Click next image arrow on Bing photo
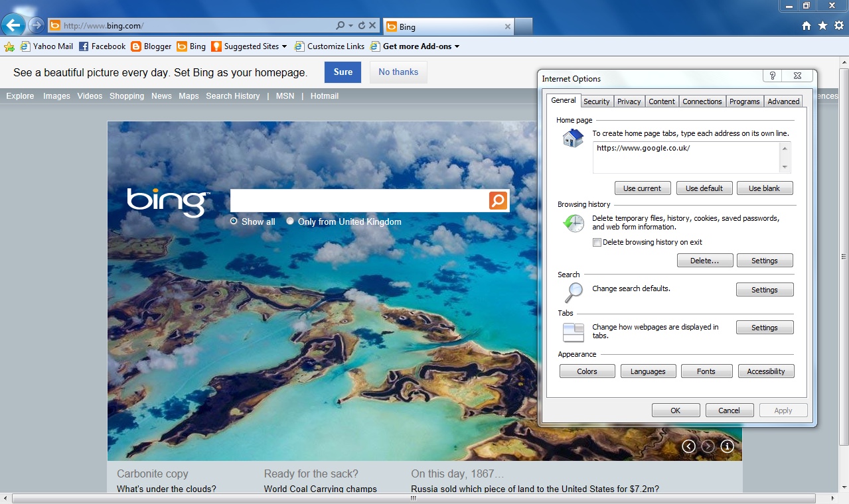Screen dimensions: 849x504 click(x=708, y=446)
